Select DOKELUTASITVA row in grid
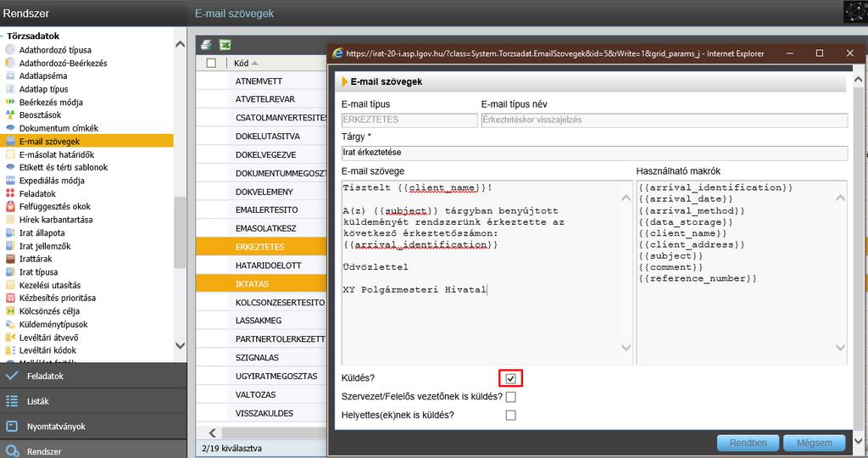 [261, 137]
